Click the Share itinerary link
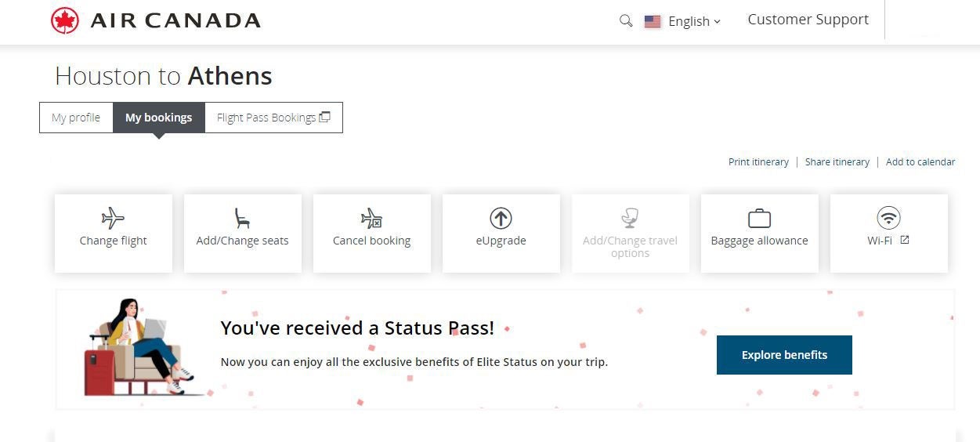This screenshot has height=442, width=980. (x=837, y=162)
